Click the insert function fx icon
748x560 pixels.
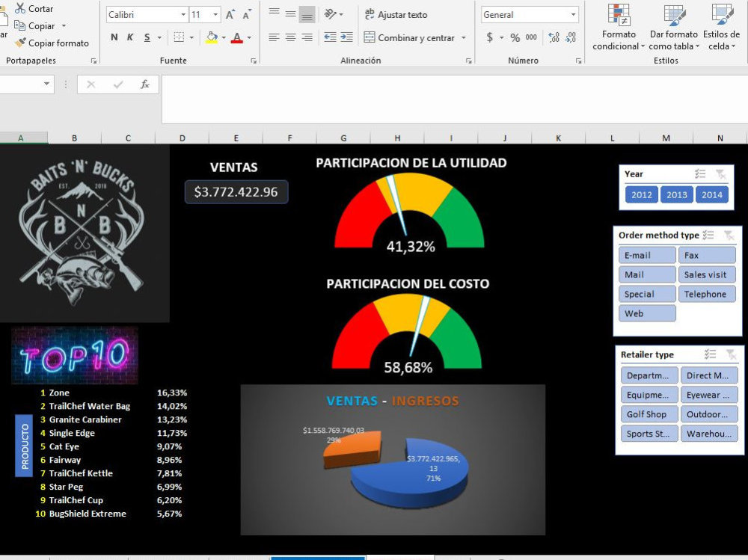(x=144, y=84)
